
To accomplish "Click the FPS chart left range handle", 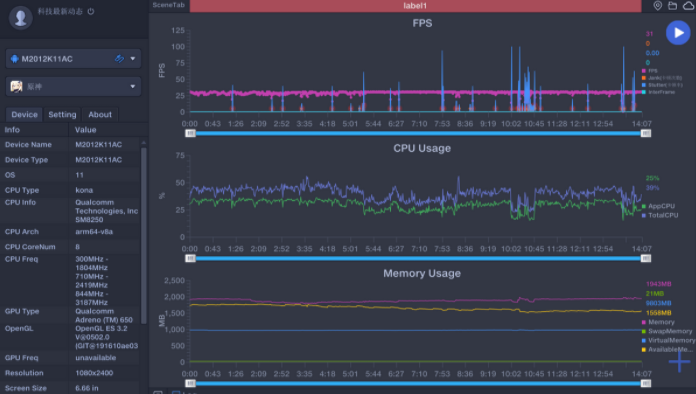I will coord(190,133).
